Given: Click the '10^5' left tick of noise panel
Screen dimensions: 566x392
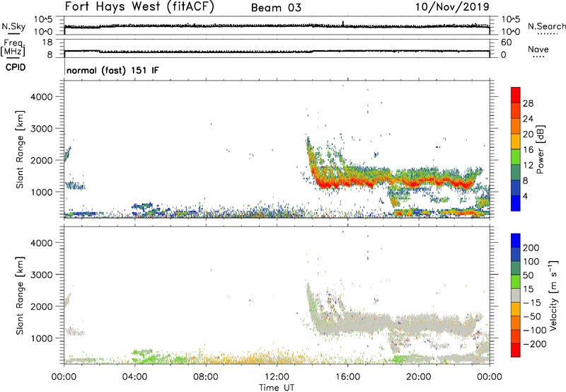Looking at the screenshot, I should (43, 19).
